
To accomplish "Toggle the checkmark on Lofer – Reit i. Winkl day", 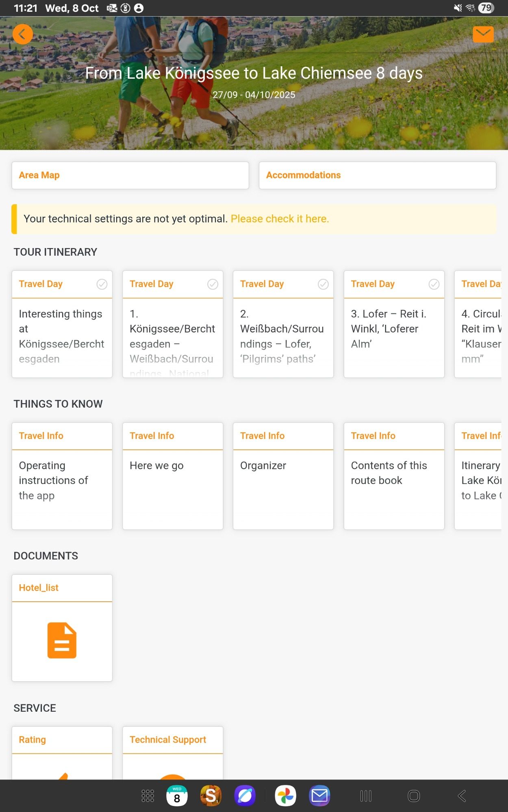I will [434, 284].
